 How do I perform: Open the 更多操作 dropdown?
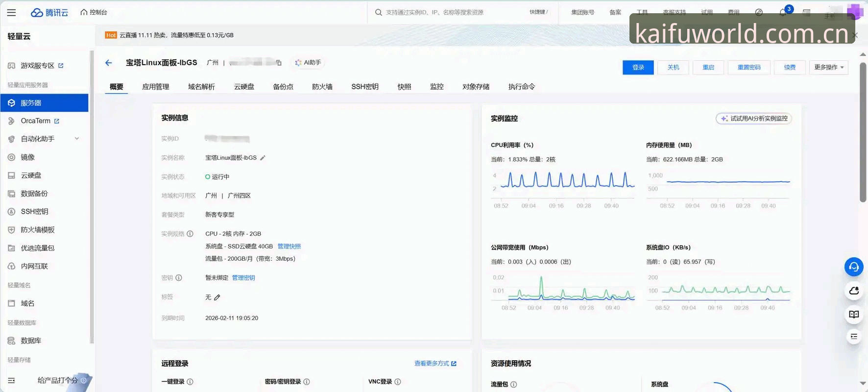pyautogui.click(x=828, y=68)
